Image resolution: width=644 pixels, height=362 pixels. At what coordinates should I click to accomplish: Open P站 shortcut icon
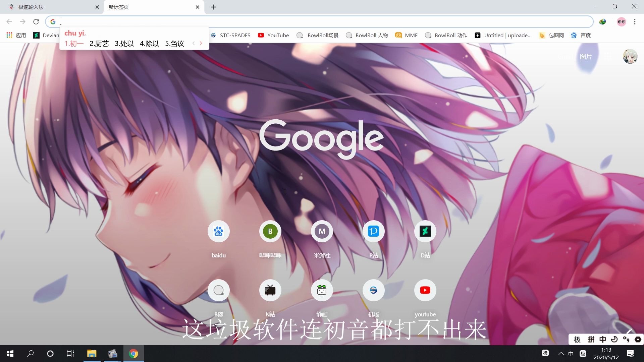(373, 231)
